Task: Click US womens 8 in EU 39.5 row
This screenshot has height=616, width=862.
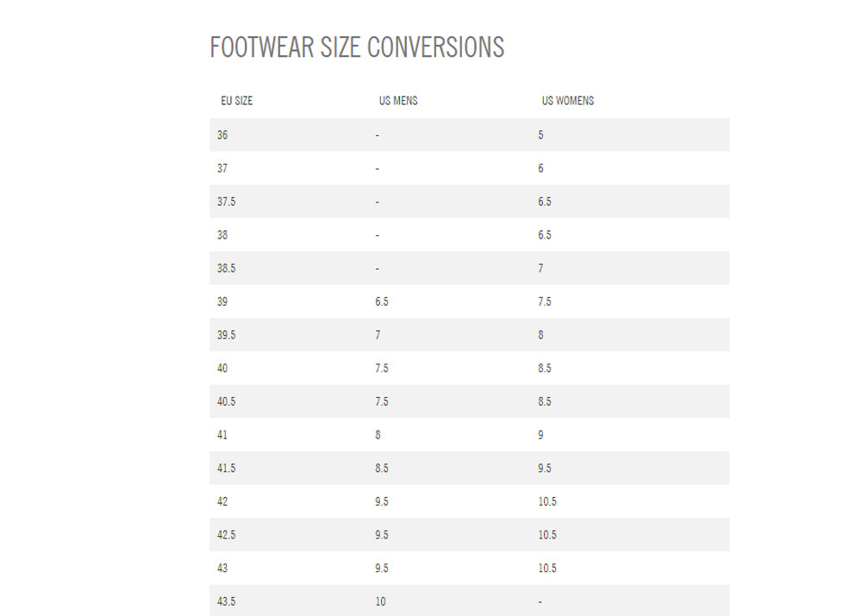Action: pos(540,335)
